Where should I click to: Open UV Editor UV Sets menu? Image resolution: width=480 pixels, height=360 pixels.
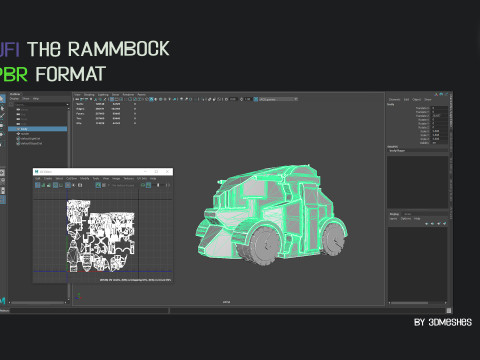[142, 179]
